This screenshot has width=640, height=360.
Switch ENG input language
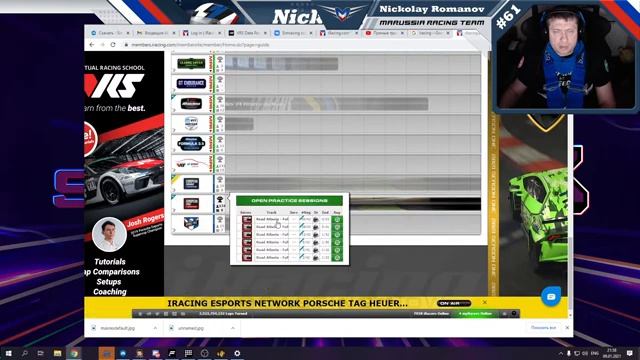coord(595,353)
